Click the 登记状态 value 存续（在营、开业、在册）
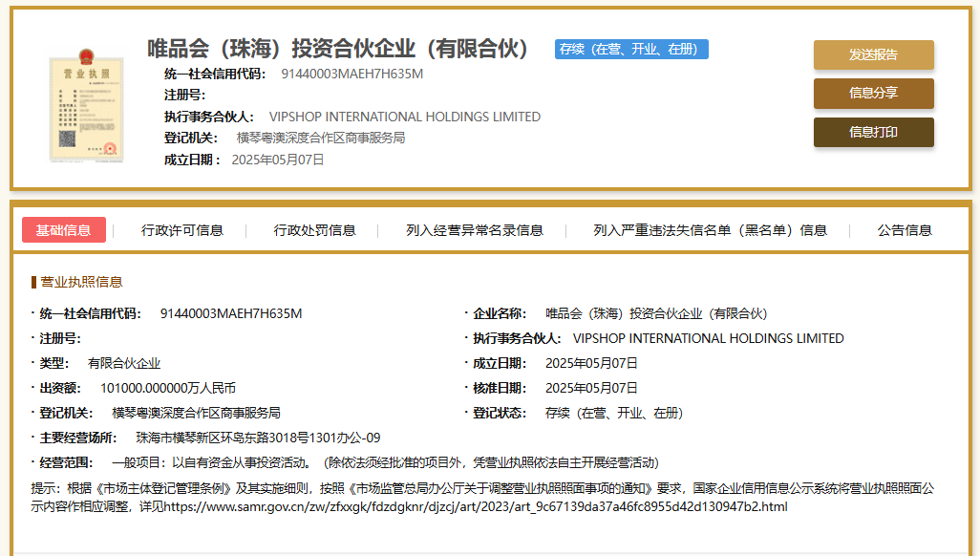 click(x=614, y=413)
